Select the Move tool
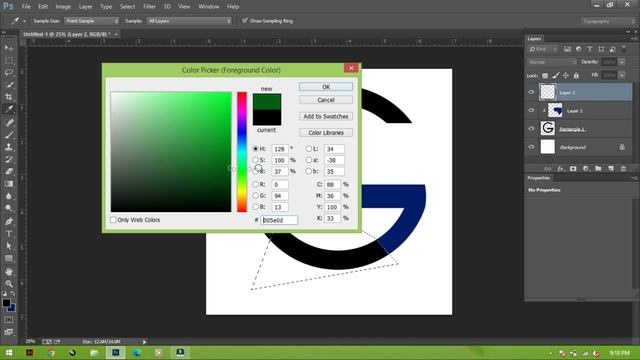Image resolution: width=640 pixels, height=360 pixels. click(9, 48)
